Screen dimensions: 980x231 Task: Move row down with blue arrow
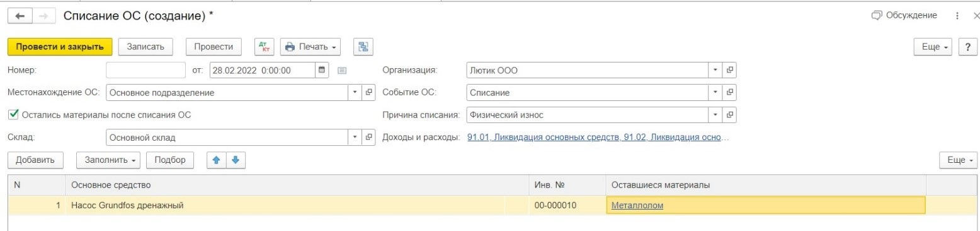click(x=236, y=160)
